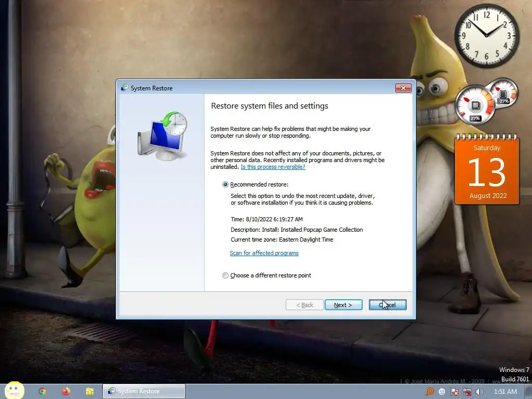Click the large CPU meter gadget dial

pyautogui.click(x=475, y=105)
